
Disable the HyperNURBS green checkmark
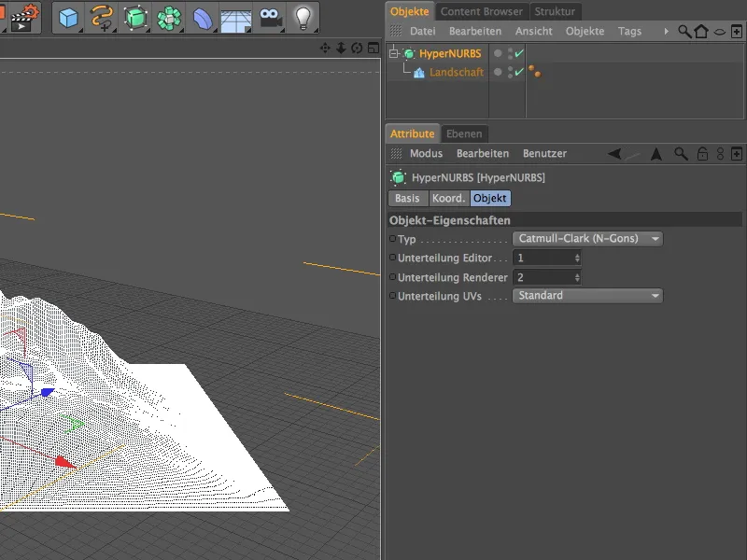click(519, 53)
